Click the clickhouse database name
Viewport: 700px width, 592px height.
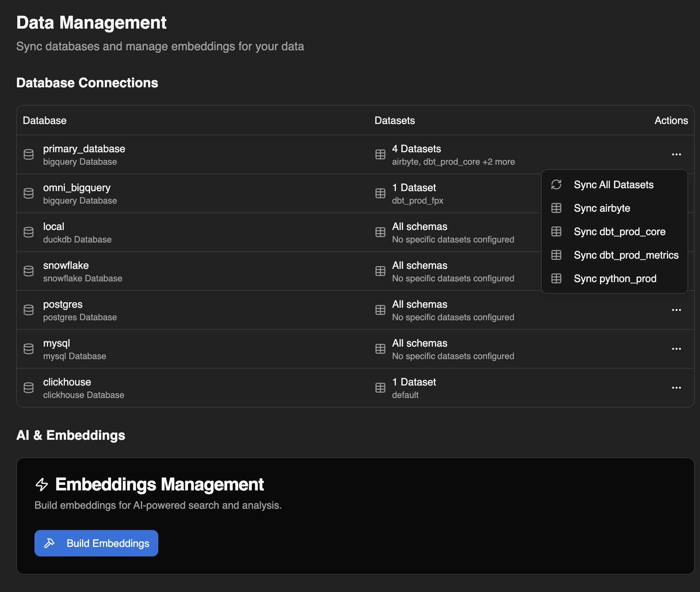click(x=67, y=382)
